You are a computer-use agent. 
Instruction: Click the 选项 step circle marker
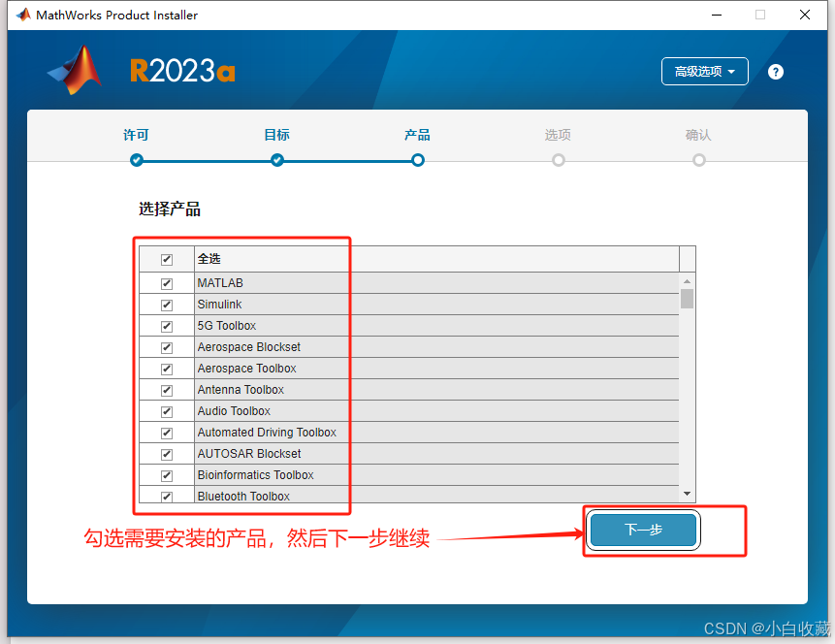click(559, 160)
